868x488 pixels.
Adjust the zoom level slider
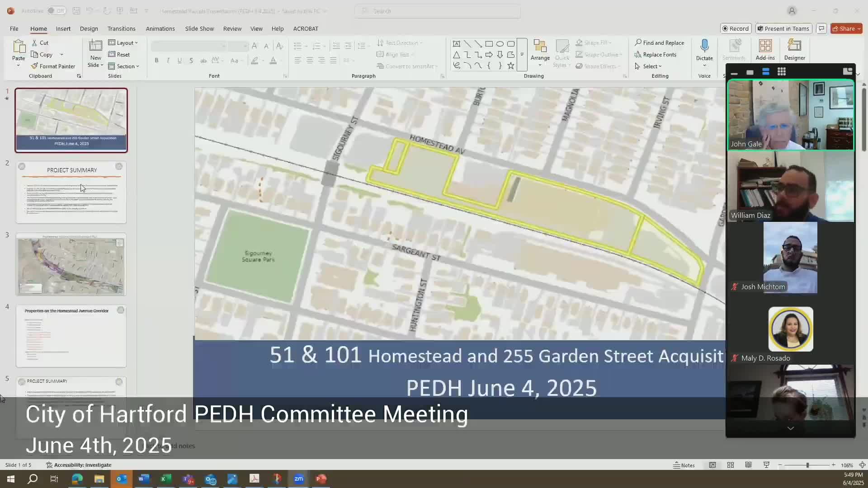tap(807, 465)
